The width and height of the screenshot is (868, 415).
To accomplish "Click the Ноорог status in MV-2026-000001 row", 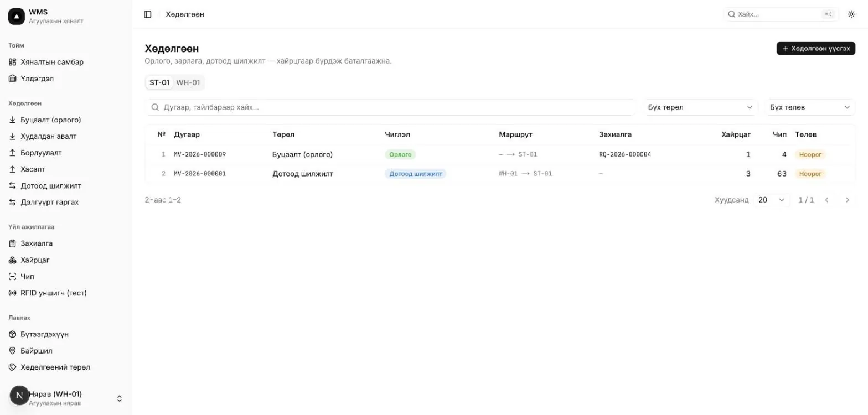I will pyautogui.click(x=810, y=174).
